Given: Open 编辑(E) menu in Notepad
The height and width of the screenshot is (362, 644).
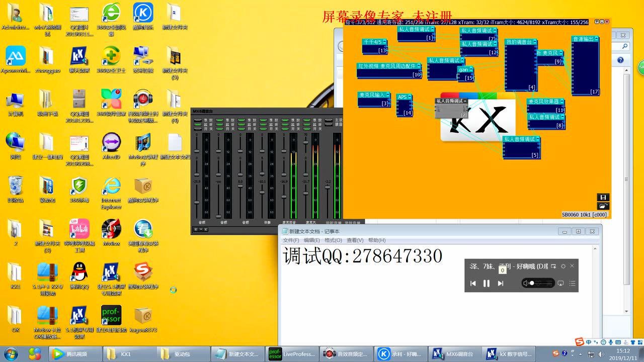Looking at the screenshot, I should [312, 240].
